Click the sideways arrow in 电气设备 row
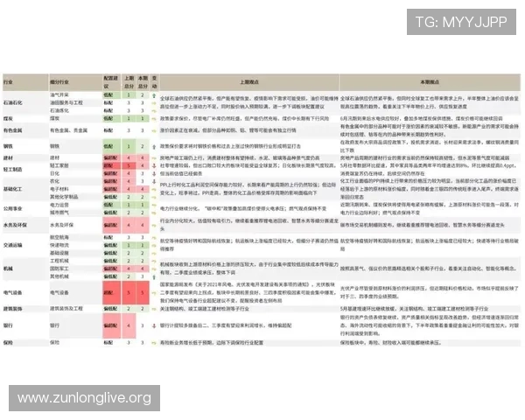Screen dimensions: 525x420 154,293
